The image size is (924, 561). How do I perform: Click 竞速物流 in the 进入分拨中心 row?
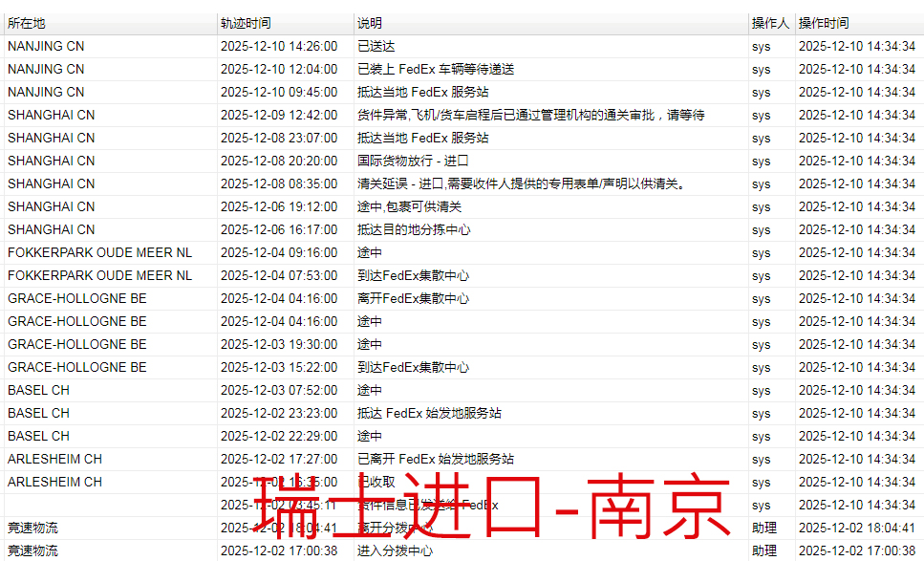(x=32, y=550)
